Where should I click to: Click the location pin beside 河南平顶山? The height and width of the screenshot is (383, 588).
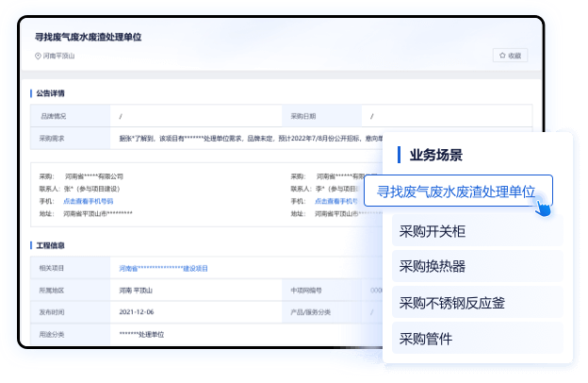[38, 57]
